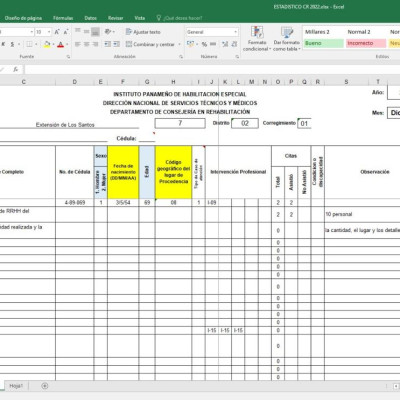
Task: Expand Combinar y centrar dropdown arrow
Action: pyautogui.click(x=179, y=44)
